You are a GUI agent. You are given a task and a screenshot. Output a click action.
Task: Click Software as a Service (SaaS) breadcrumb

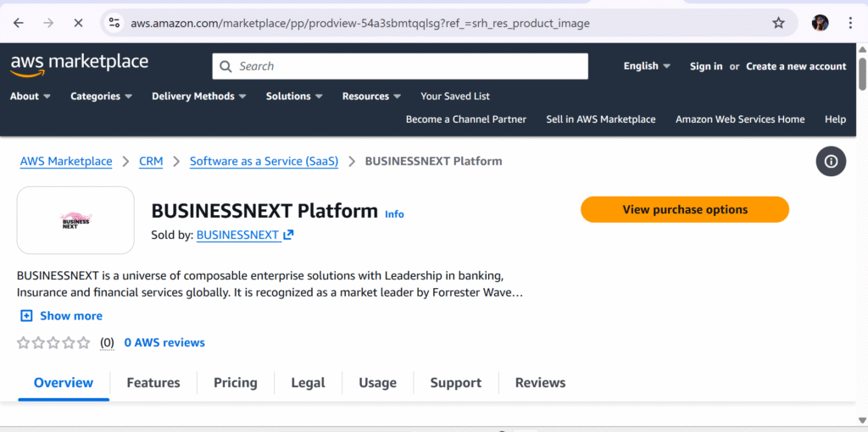tap(264, 162)
